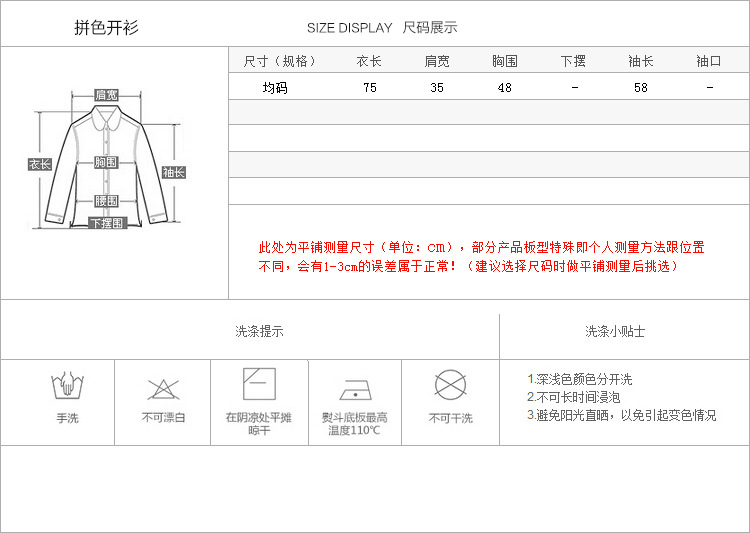Select the do not dry clean (不可干洗) icon
This screenshot has width=750, height=533.
(x=450, y=385)
